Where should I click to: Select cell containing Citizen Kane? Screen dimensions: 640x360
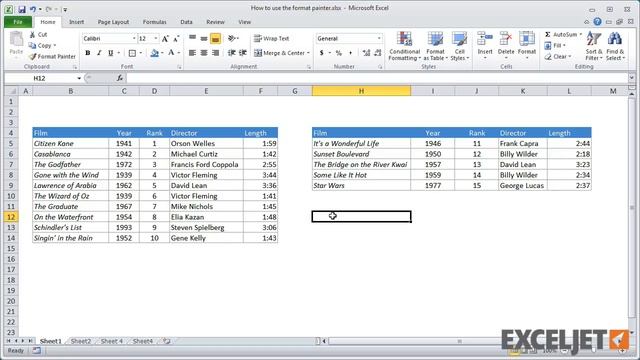click(x=71, y=144)
